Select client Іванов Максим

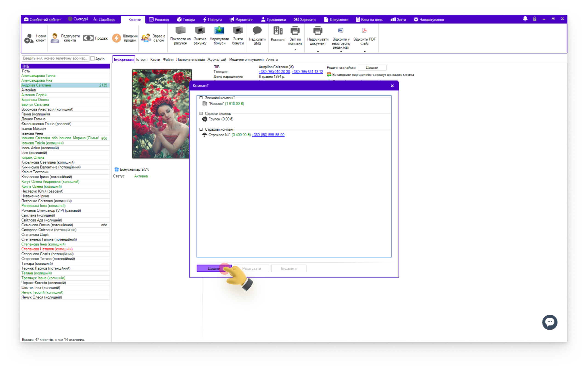click(65, 129)
